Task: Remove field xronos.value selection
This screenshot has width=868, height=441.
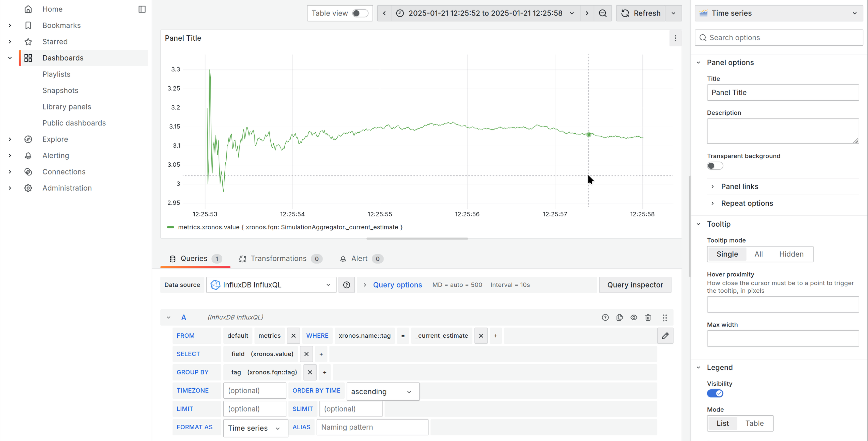Action: 306,354
